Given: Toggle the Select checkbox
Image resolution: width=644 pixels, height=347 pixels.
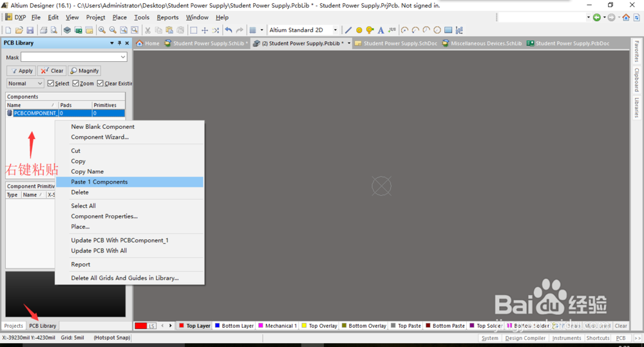Looking at the screenshot, I should pyautogui.click(x=50, y=83).
